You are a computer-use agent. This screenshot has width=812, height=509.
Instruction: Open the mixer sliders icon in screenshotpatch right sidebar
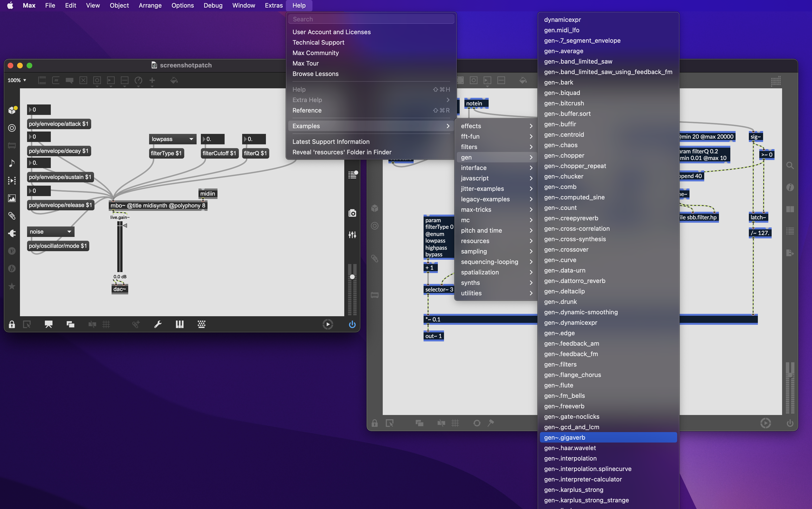(x=352, y=235)
